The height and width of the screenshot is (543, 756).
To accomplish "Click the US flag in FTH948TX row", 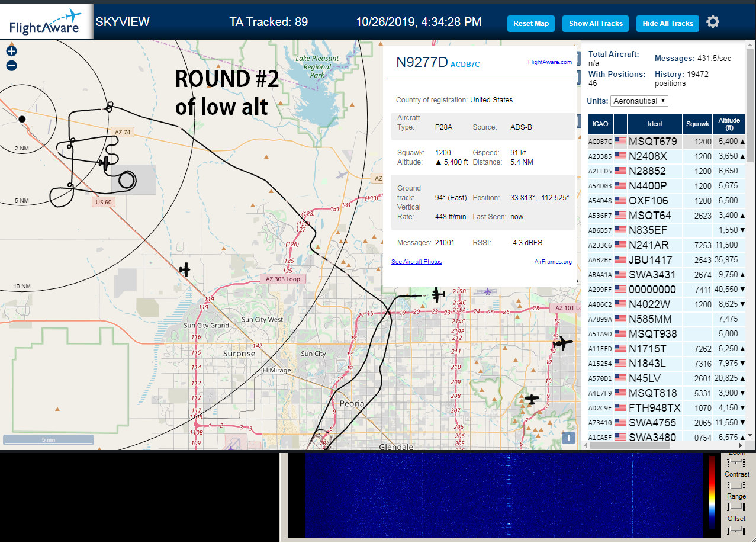I will coord(620,408).
